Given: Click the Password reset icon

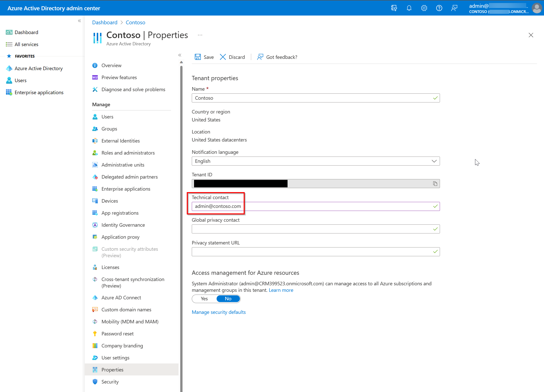Looking at the screenshot, I should [x=95, y=333].
